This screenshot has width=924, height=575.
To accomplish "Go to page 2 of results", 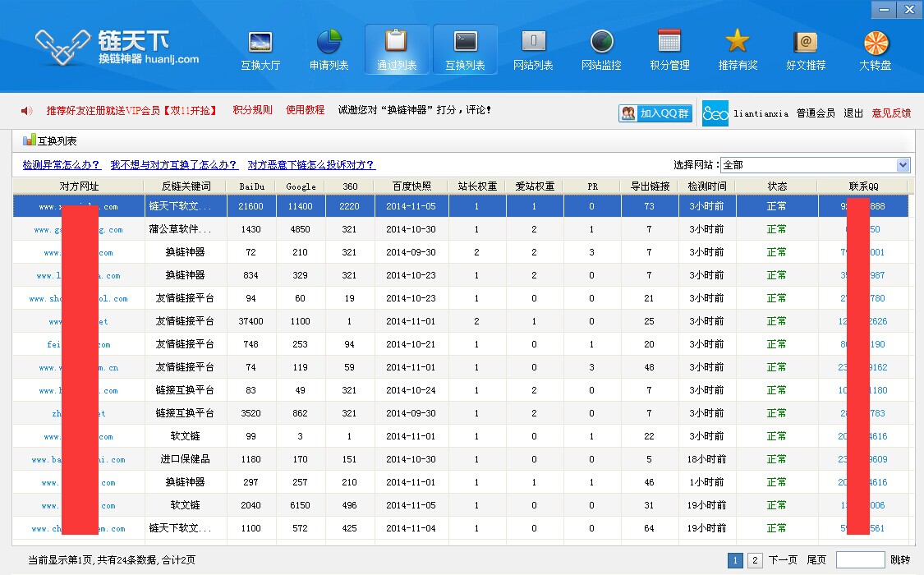I will click(755, 560).
